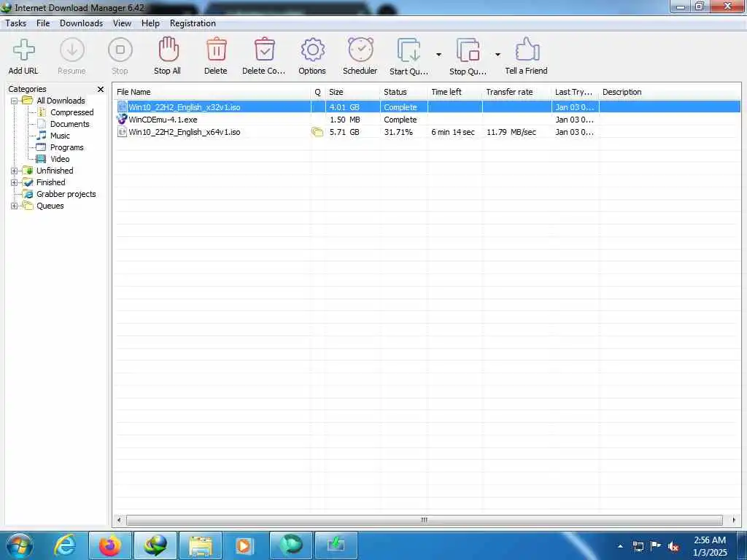The height and width of the screenshot is (560, 747).
Task: Click the Tell a Friend thumbs-up icon
Action: pos(527,50)
